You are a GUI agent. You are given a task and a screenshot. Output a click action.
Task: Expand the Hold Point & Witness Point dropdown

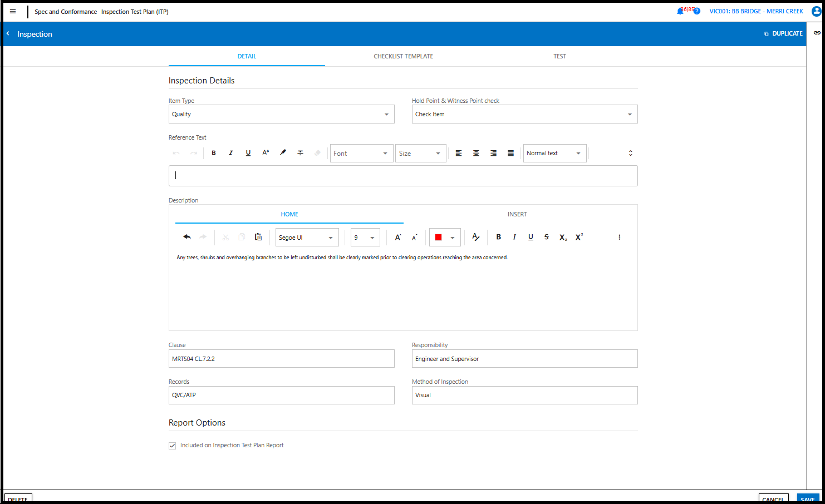coord(630,114)
